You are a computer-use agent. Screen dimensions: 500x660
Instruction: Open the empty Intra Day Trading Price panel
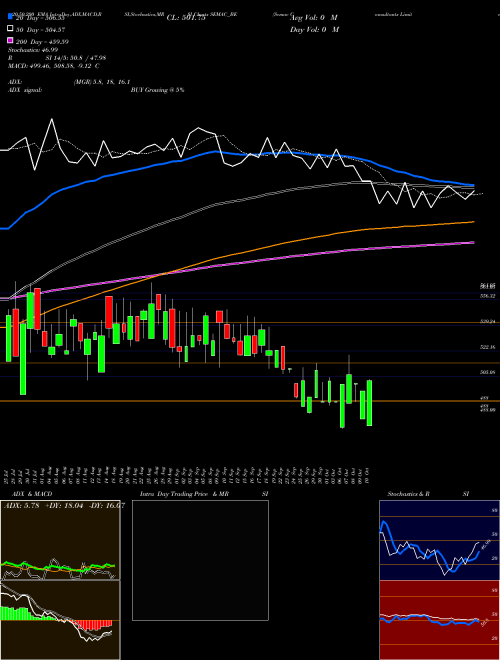(x=200, y=560)
